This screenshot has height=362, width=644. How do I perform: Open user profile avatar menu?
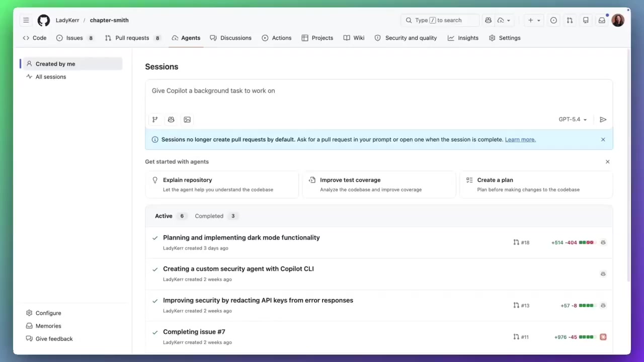pos(618,20)
